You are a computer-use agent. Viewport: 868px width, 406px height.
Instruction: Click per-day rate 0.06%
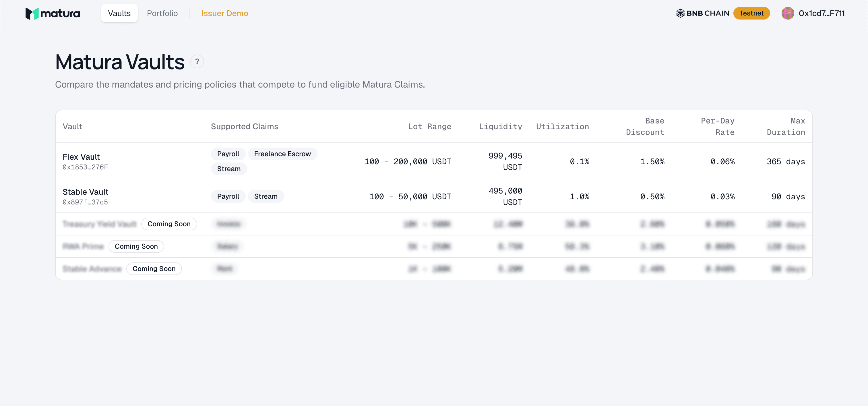[x=722, y=161]
